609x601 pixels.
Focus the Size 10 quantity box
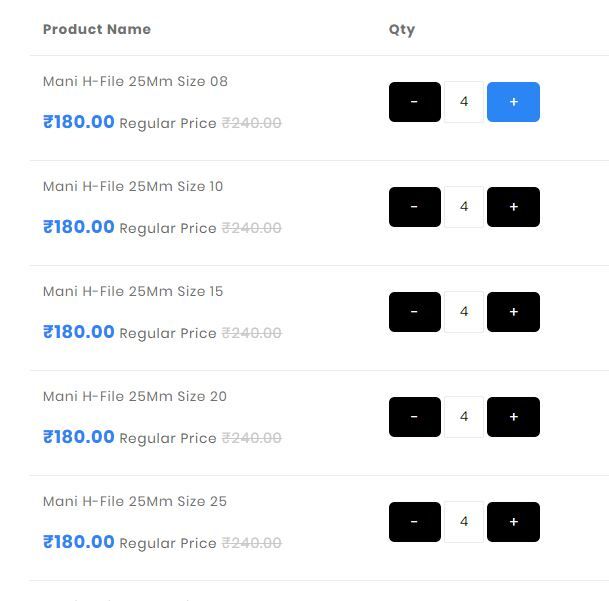[464, 207]
